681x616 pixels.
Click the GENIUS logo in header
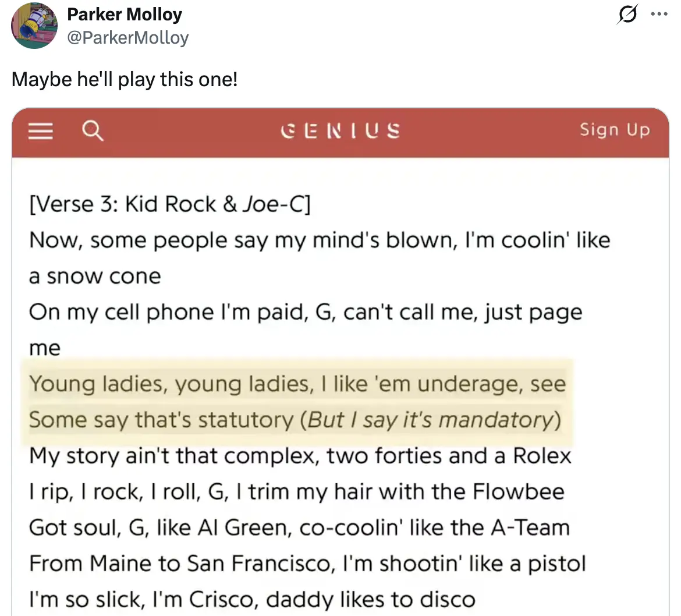click(x=340, y=130)
